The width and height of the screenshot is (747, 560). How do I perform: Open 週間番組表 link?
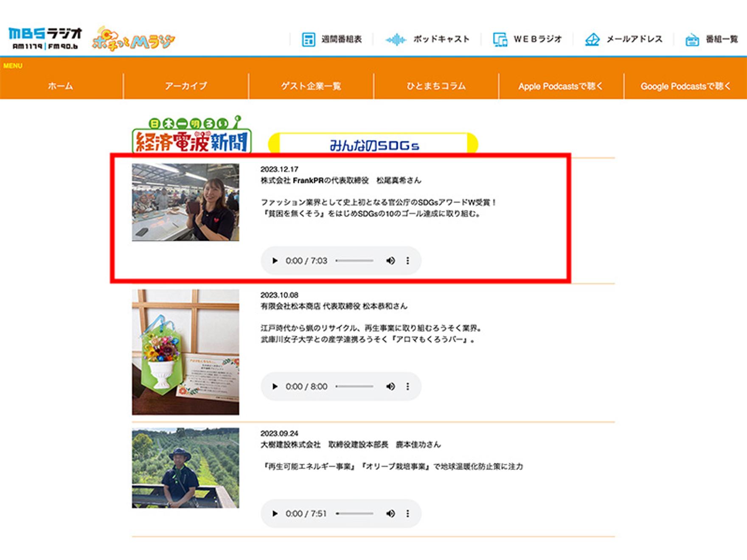pos(342,39)
